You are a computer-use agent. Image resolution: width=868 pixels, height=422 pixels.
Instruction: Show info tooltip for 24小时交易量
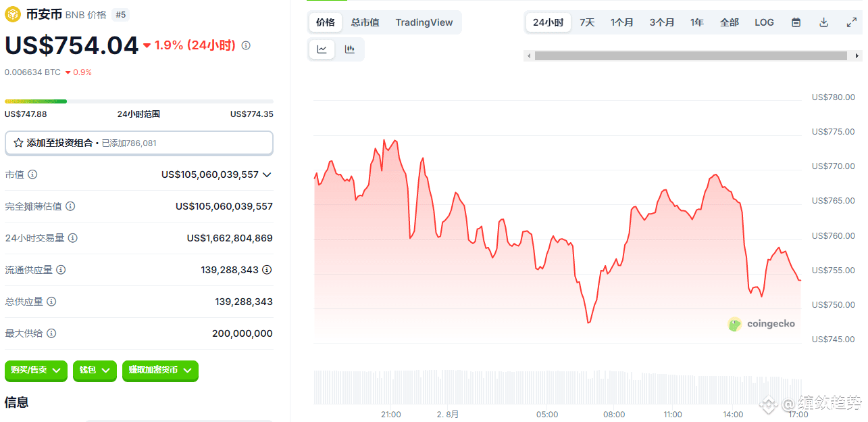[73, 238]
